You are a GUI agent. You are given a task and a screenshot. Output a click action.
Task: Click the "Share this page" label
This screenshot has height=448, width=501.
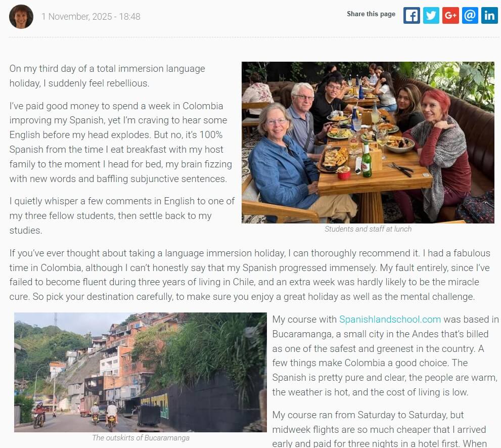(371, 14)
